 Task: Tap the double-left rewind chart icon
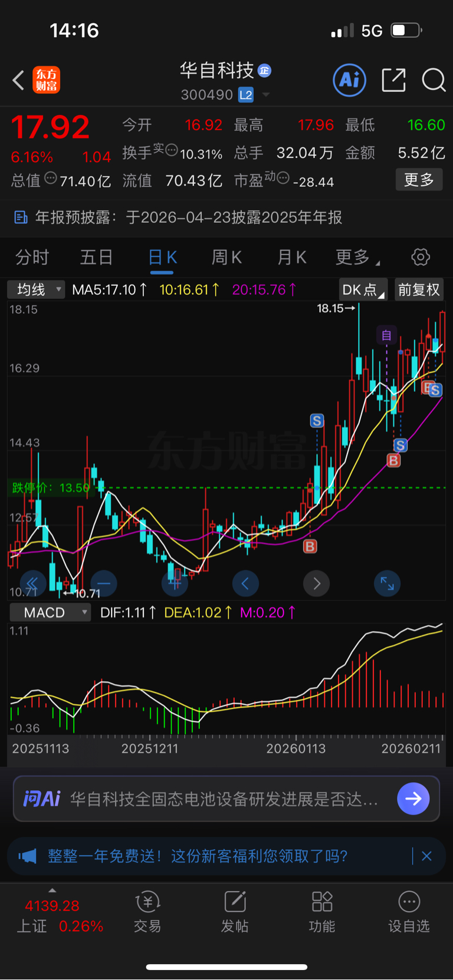[x=33, y=583]
